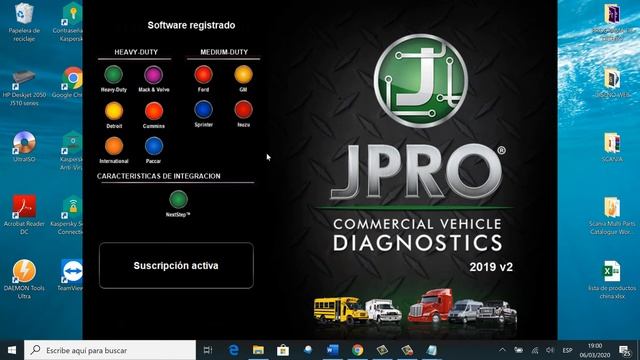The height and width of the screenshot is (360, 640).
Task: Click the blue Sprinter indicator light
Action: [x=203, y=110]
